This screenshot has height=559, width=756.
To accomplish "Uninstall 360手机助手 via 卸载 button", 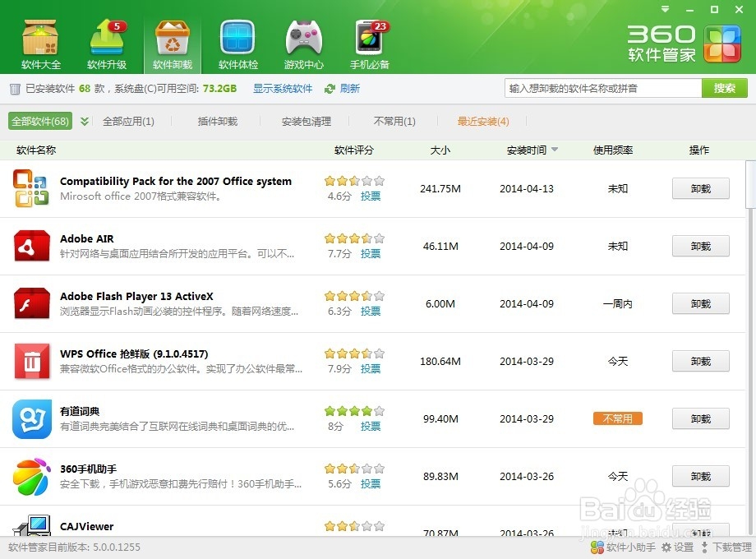I will [701, 476].
